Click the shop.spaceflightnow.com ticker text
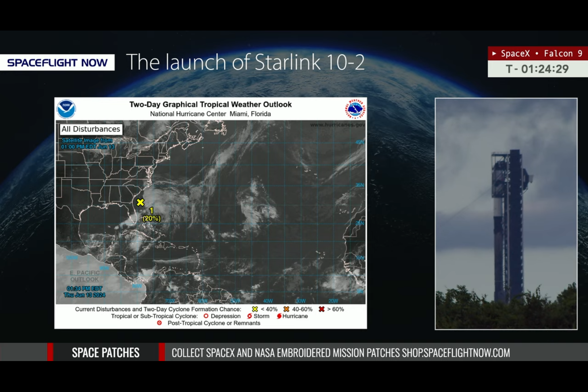Image resolution: width=588 pixels, height=392 pixels. pos(456,353)
